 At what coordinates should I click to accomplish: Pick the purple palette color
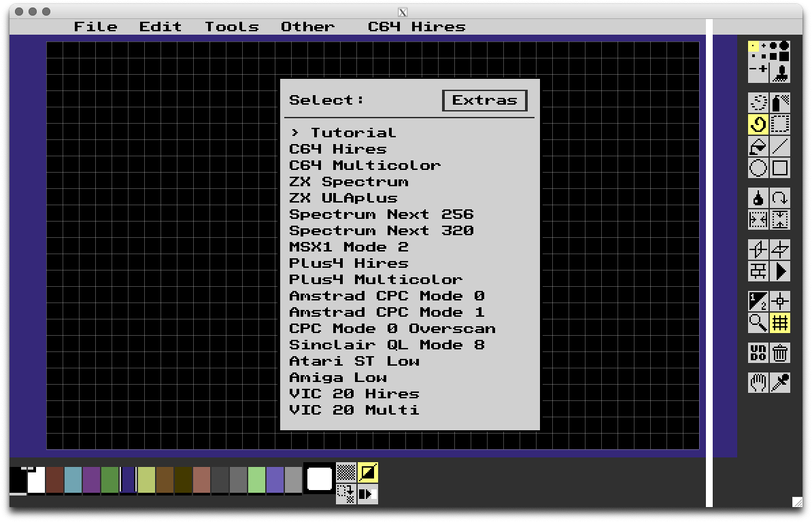pyautogui.click(x=91, y=480)
